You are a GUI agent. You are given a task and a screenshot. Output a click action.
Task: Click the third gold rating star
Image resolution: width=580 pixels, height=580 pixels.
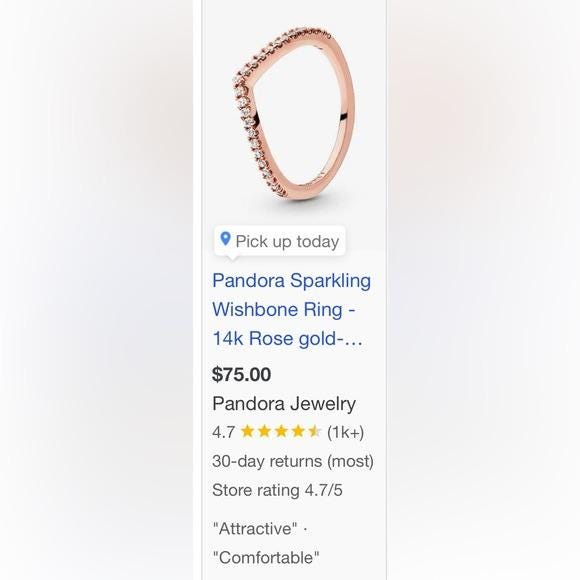281,431
